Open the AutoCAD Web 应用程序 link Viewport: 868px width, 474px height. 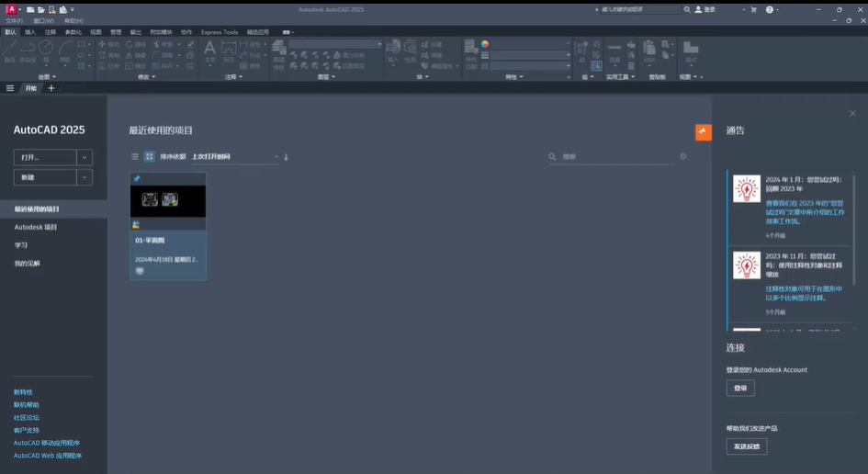point(48,456)
